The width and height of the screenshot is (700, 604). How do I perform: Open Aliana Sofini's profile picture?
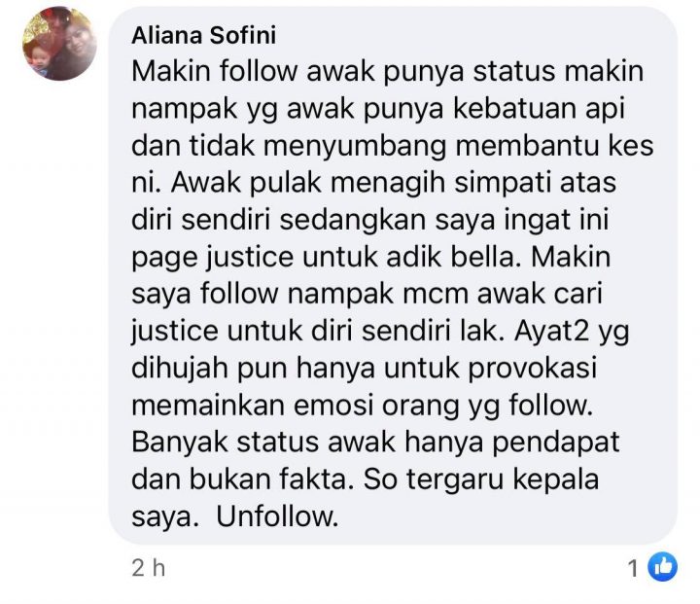(60, 44)
